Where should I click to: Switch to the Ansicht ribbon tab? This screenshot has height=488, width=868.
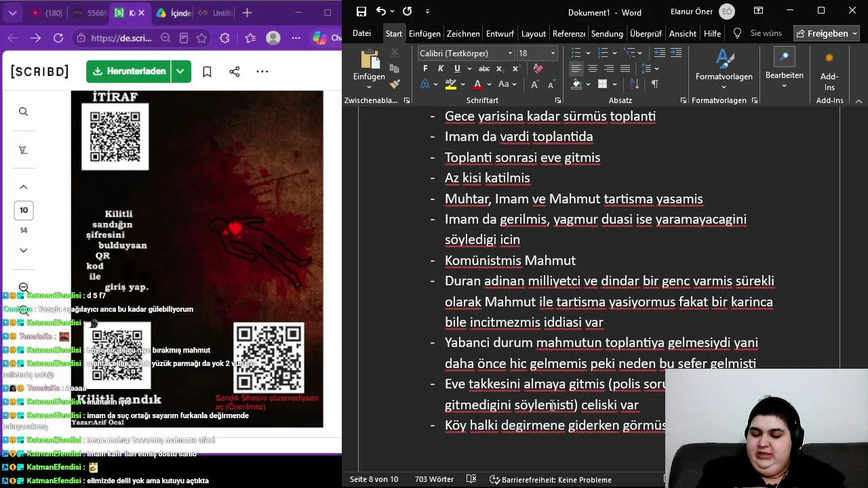683,33
